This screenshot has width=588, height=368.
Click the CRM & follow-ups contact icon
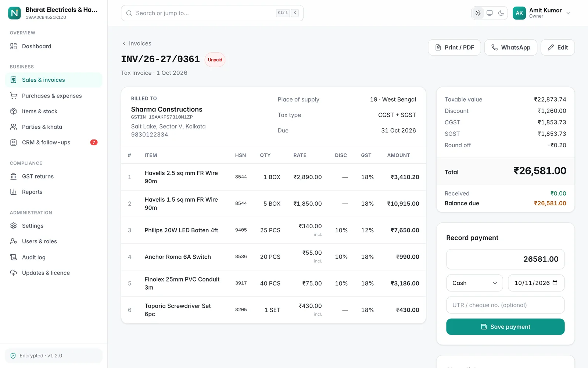click(x=14, y=142)
